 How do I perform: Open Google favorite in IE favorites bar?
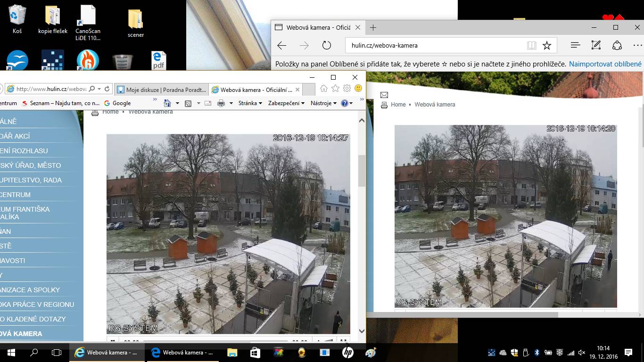(117, 103)
